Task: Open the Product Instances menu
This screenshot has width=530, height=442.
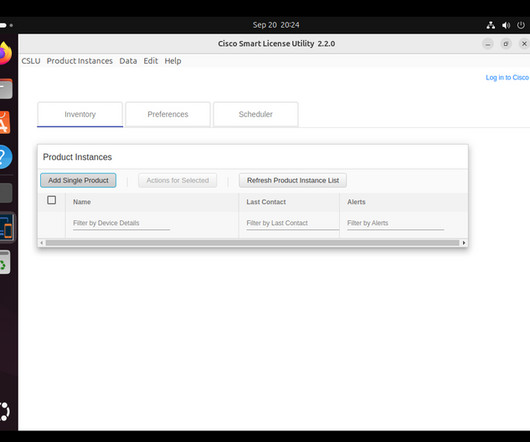Action: (x=80, y=61)
